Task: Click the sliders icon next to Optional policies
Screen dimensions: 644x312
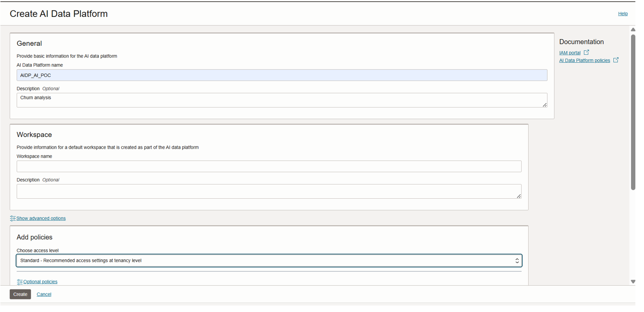Action: coord(19,282)
